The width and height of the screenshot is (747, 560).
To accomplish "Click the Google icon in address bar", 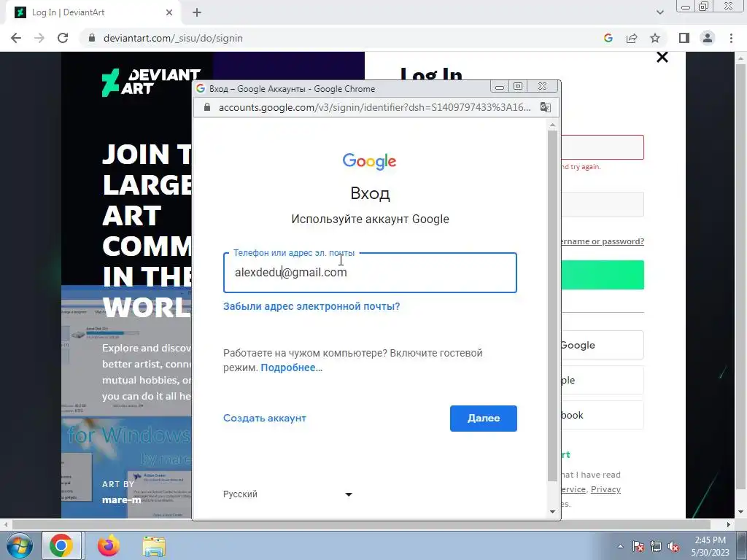I will click(x=608, y=38).
